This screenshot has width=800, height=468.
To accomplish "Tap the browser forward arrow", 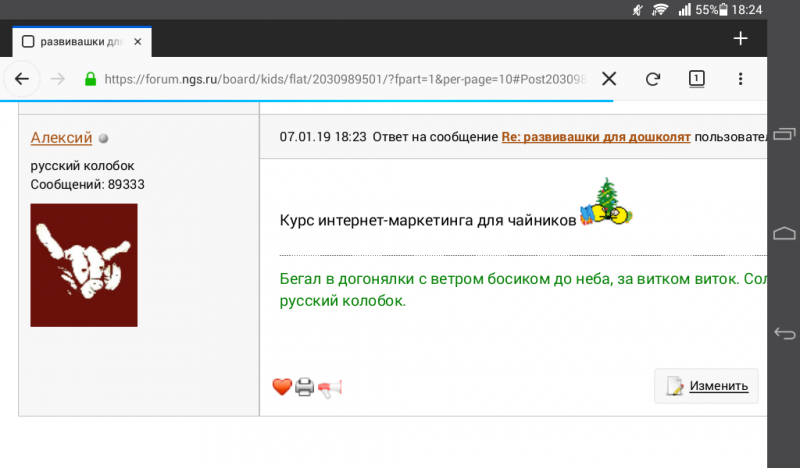I will (58, 79).
